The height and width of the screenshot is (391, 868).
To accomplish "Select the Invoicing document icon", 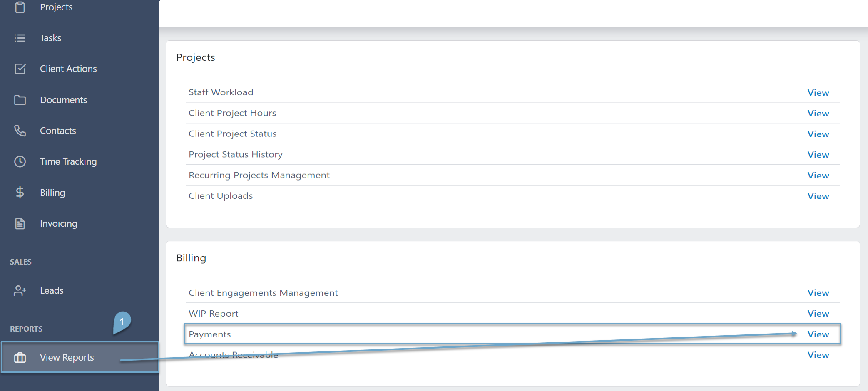I will (20, 223).
